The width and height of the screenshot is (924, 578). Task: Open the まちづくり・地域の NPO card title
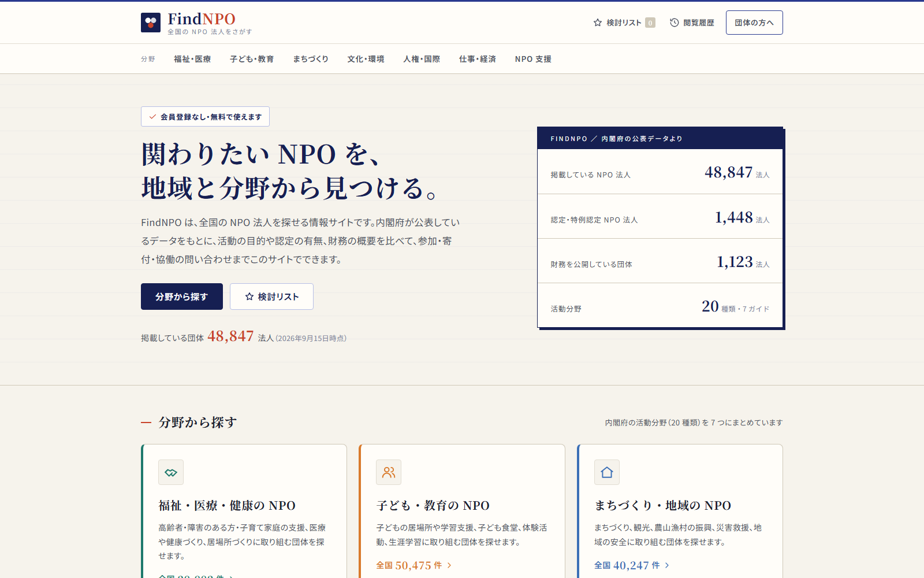(663, 506)
